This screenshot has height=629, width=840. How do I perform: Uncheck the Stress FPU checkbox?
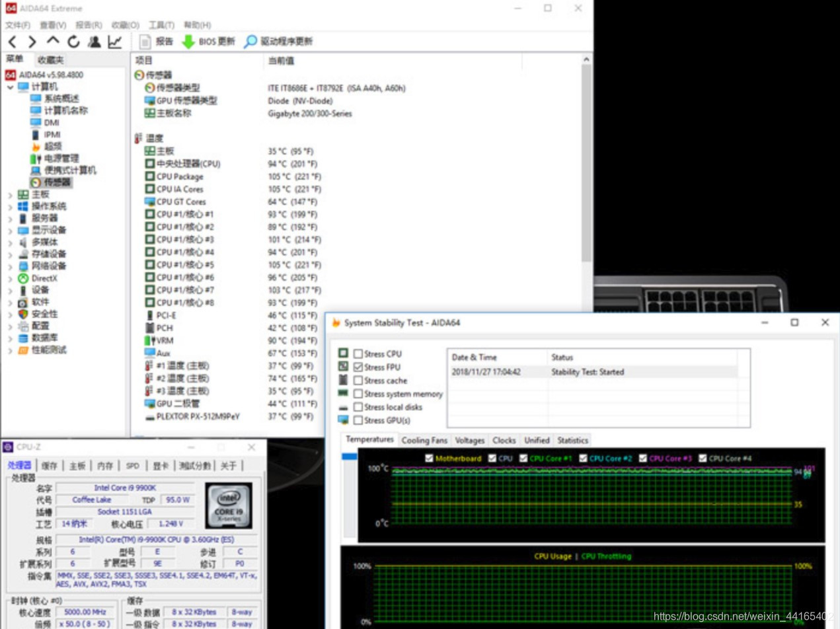click(x=358, y=367)
